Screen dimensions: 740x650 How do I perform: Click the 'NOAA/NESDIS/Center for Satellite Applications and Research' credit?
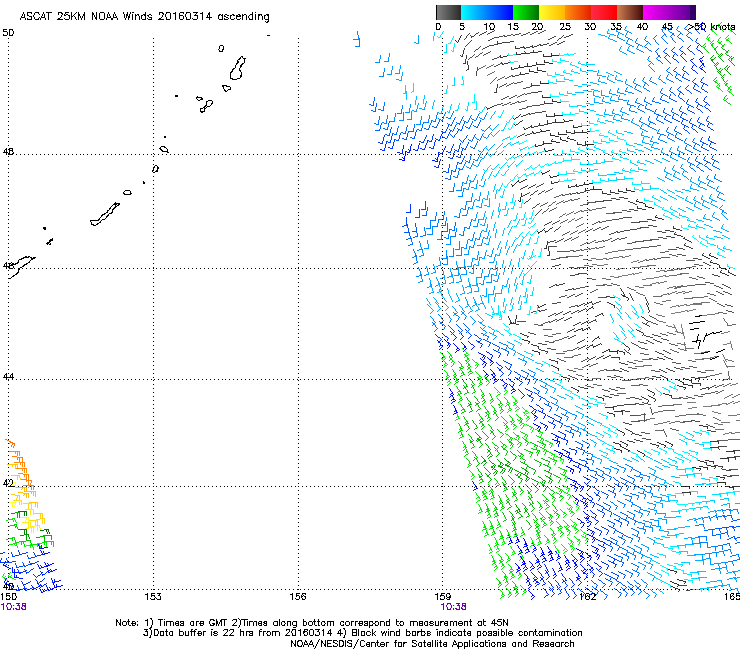coord(432,644)
